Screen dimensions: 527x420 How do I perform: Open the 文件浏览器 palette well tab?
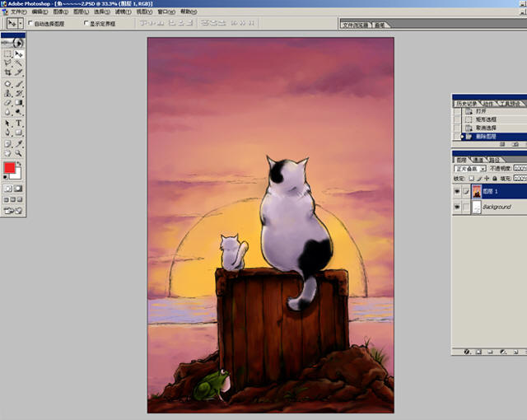356,25
